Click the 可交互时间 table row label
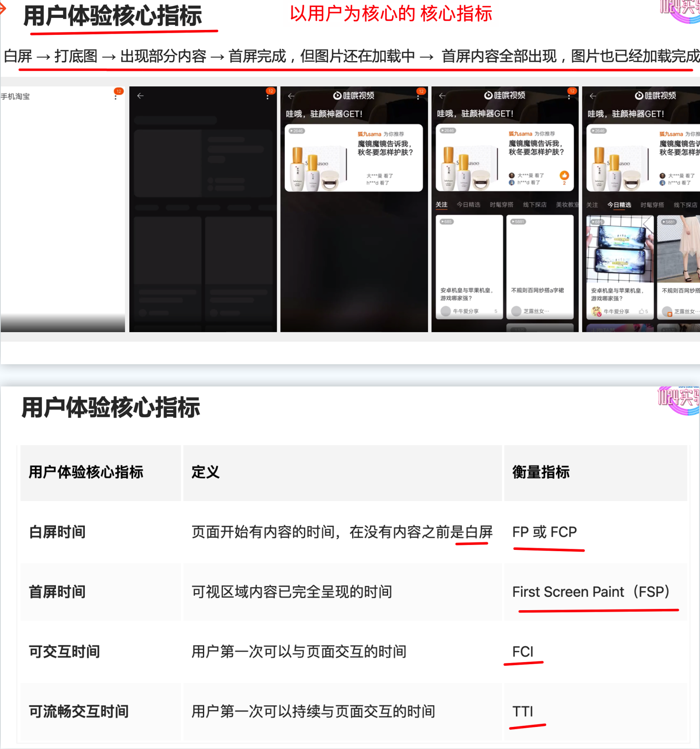Viewport: 700px width, 749px height. pyautogui.click(x=64, y=652)
